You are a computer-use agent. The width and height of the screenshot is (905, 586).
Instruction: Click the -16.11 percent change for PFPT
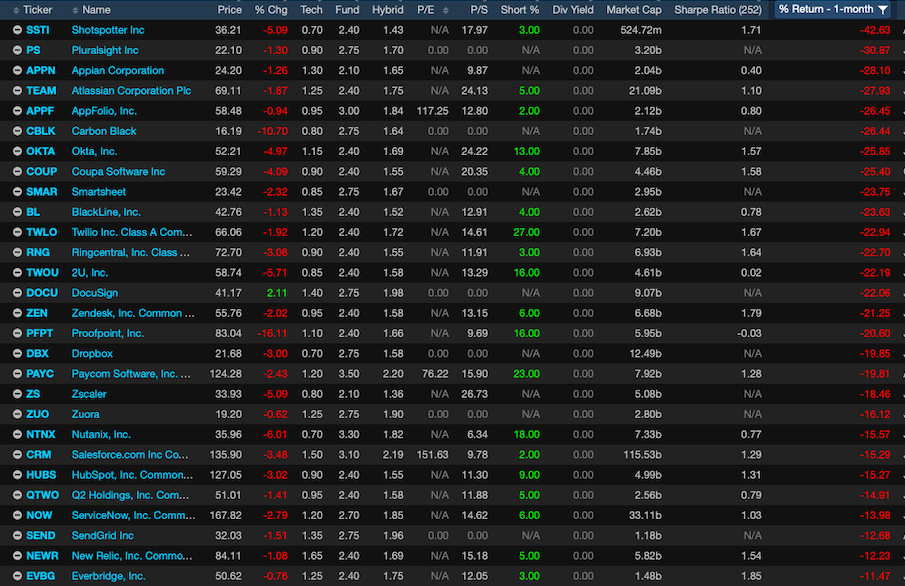point(272,333)
